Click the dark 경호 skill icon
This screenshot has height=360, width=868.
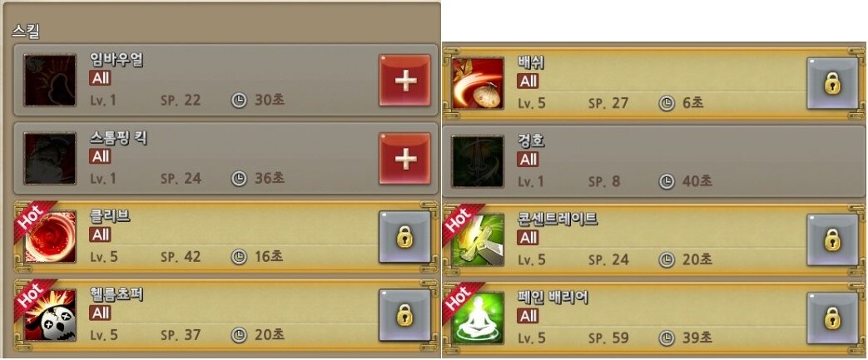click(x=478, y=161)
